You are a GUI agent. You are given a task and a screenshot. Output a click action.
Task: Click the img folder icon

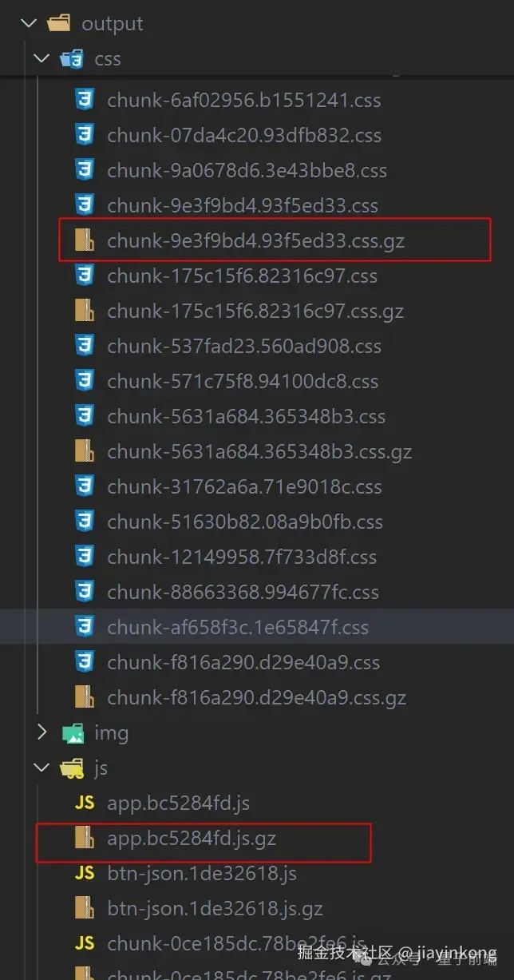click(x=73, y=732)
